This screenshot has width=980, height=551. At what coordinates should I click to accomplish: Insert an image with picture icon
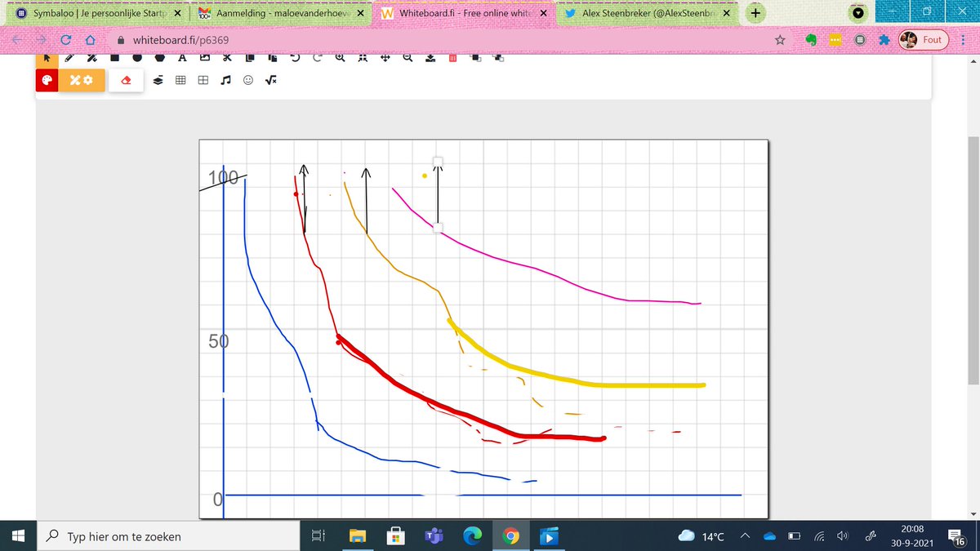pos(204,58)
